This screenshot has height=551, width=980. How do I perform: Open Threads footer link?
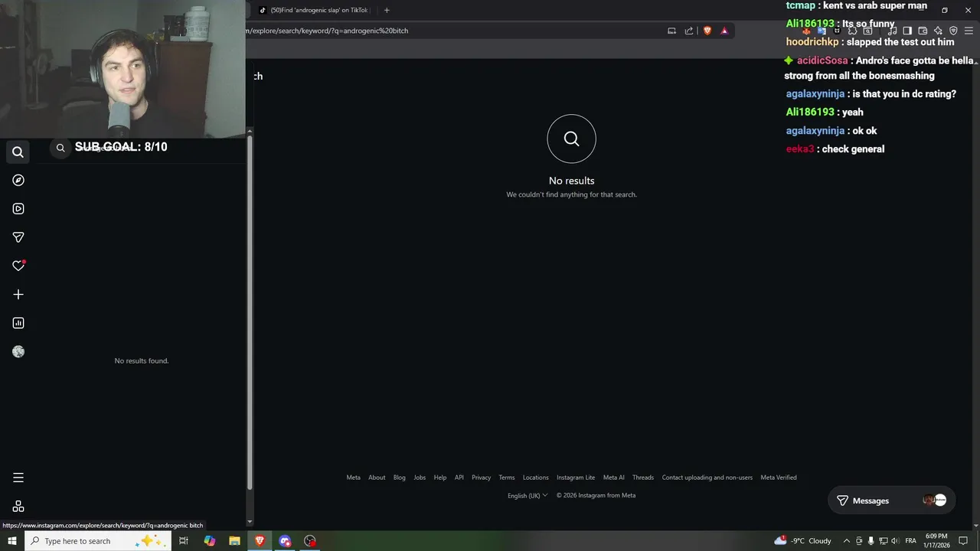coord(643,478)
